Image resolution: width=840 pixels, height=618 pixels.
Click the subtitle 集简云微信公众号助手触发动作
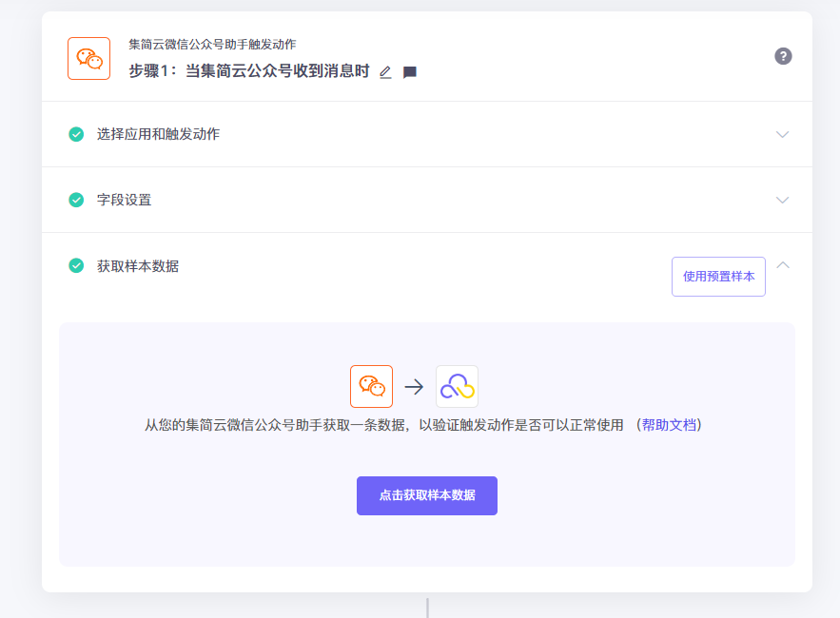point(212,45)
